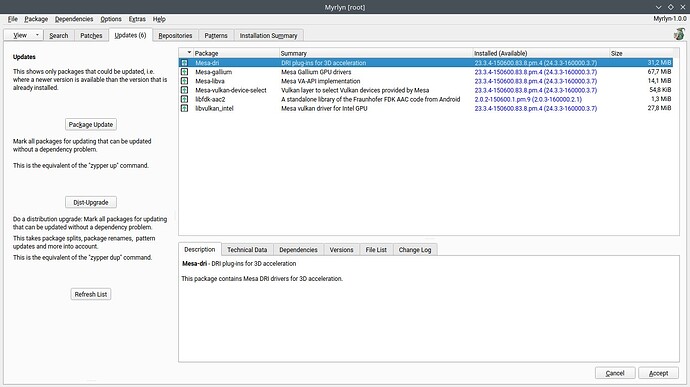This screenshot has width=690, height=387.
Task: Select the Mesa-libva package row
Action: coord(426,81)
